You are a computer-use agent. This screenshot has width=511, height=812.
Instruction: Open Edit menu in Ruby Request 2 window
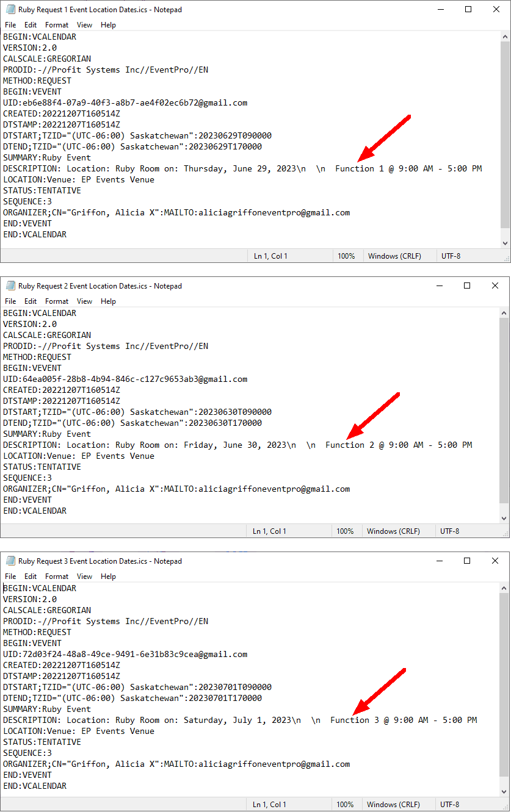click(x=31, y=301)
